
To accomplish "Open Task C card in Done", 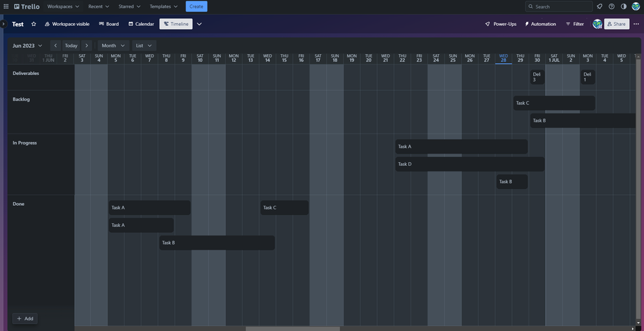I will point(284,208).
